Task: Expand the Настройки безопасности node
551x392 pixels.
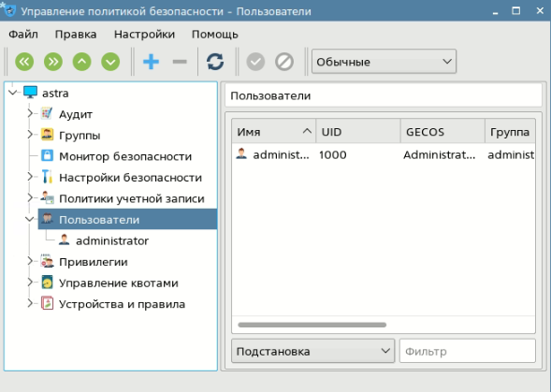Action: (x=30, y=177)
